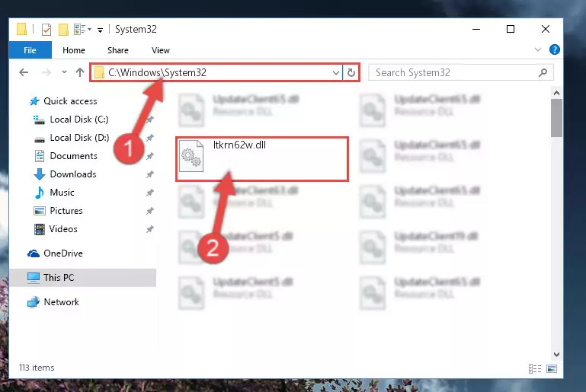Select This PC in navigation pane
This screenshot has width=586, height=392.
pyautogui.click(x=82, y=278)
